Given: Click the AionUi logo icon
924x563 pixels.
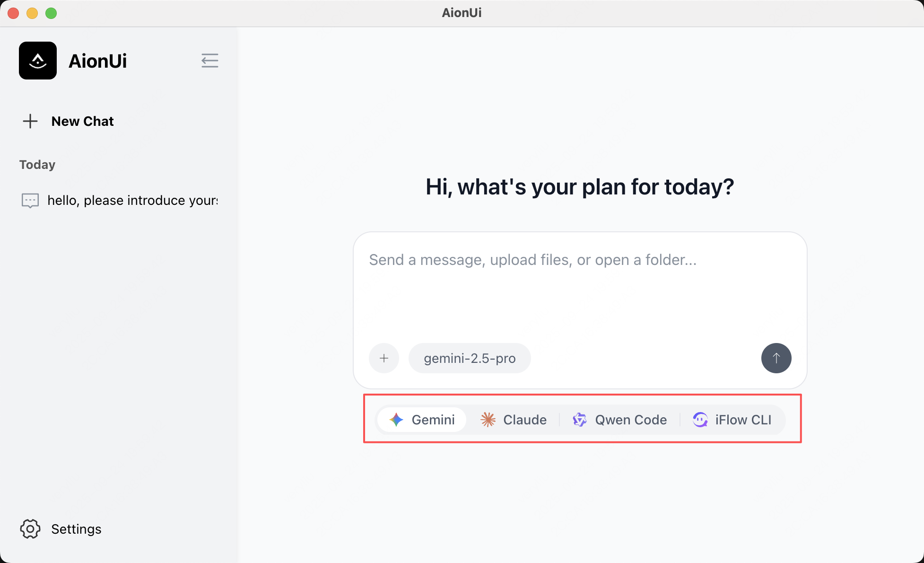Looking at the screenshot, I should [38, 61].
